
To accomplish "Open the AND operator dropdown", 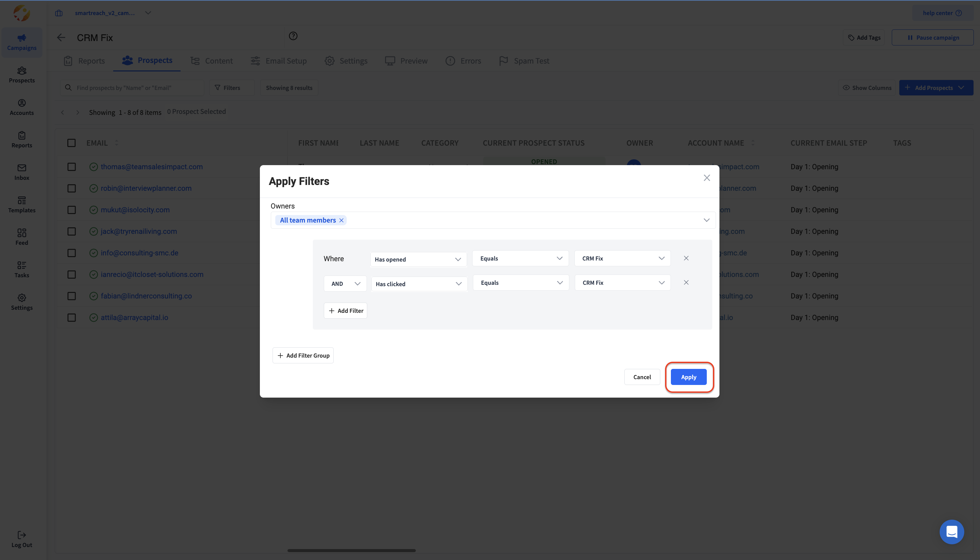I will pos(345,284).
